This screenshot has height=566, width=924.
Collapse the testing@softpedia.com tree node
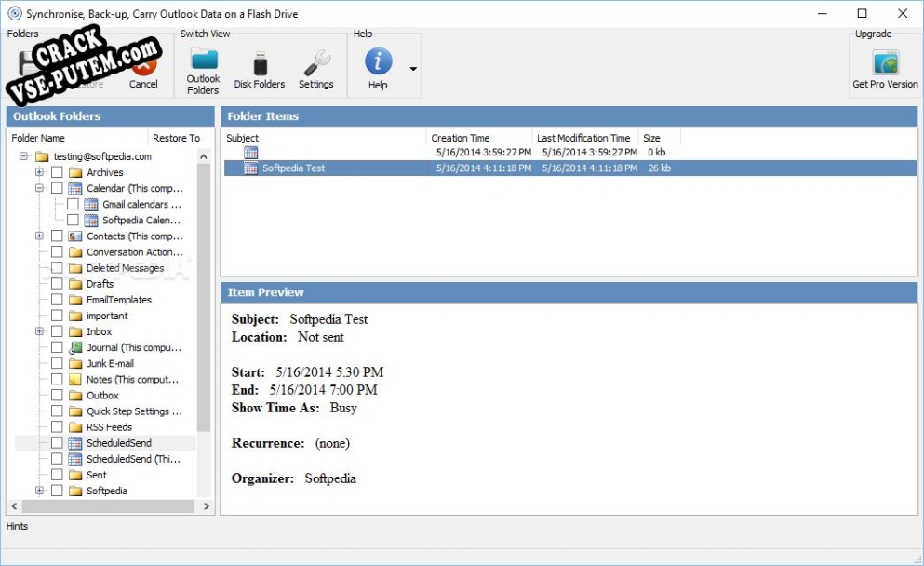click(x=23, y=156)
